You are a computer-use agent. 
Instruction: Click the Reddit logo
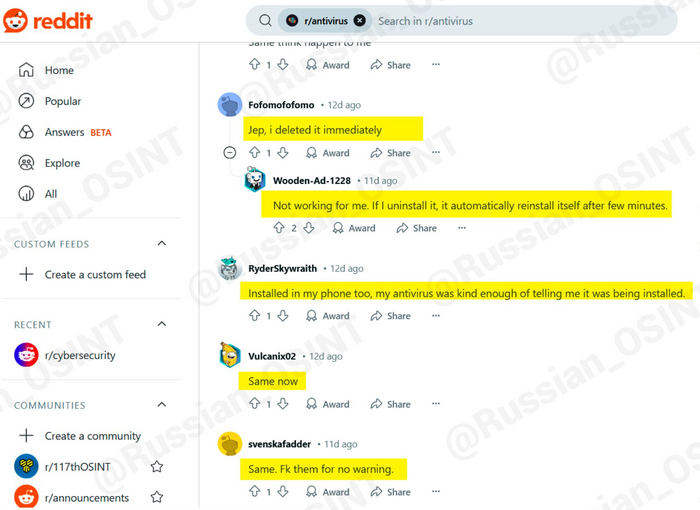click(x=48, y=21)
